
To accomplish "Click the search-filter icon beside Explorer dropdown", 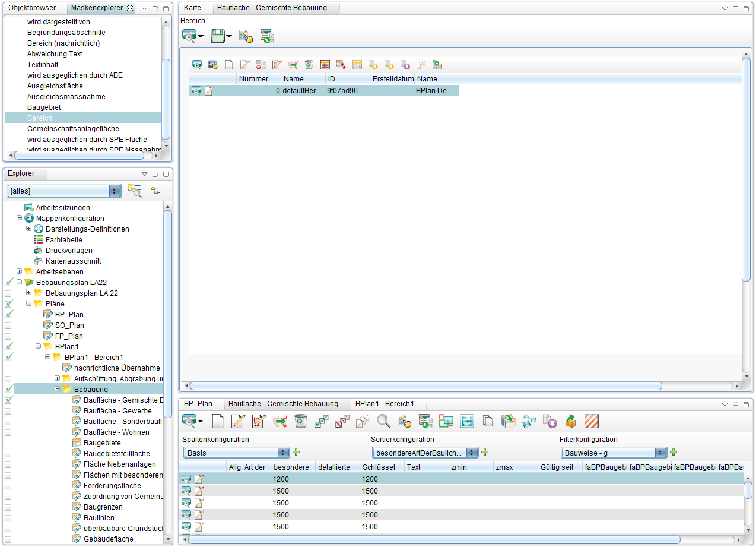I will 135,191.
